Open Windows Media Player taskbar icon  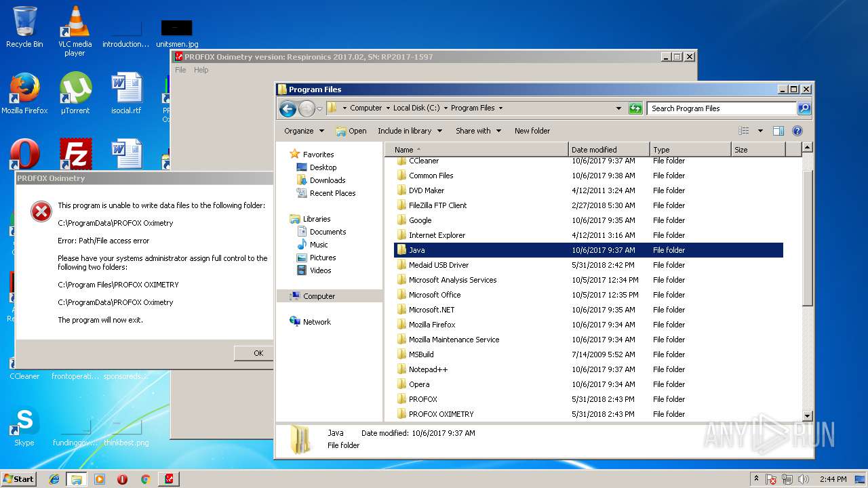pos(100,479)
